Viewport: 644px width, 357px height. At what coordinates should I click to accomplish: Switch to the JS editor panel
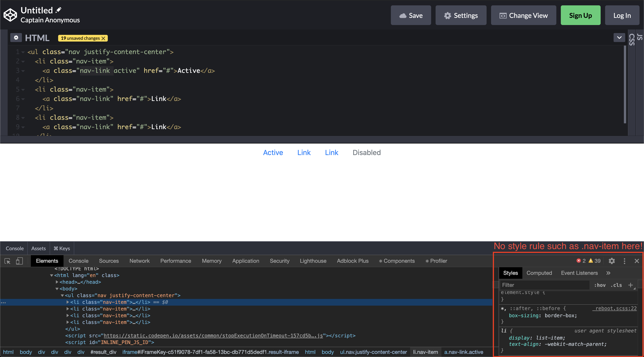click(640, 37)
